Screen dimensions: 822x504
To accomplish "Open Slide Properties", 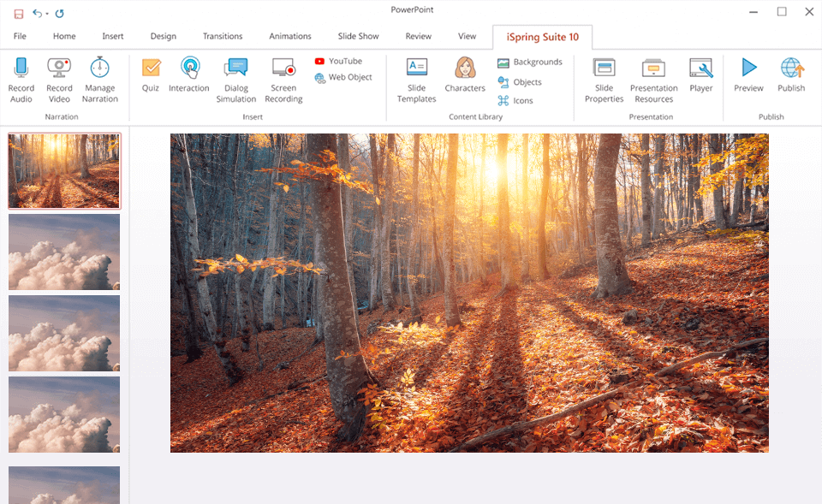I will [604, 77].
